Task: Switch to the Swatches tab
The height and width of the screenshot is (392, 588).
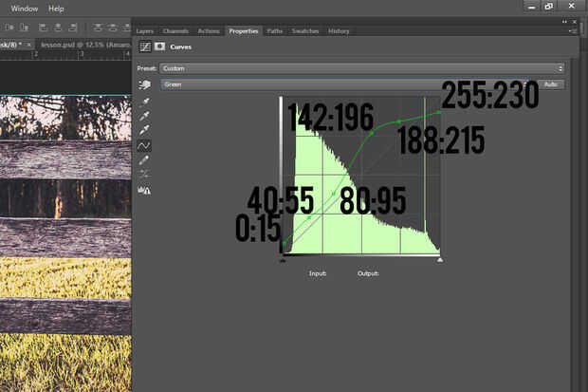Action: pyautogui.click(x=305, y=31)
